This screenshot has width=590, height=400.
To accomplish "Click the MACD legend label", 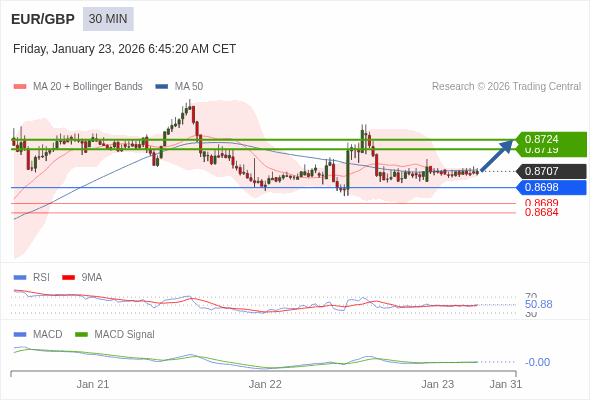I will tap(48, 335).
